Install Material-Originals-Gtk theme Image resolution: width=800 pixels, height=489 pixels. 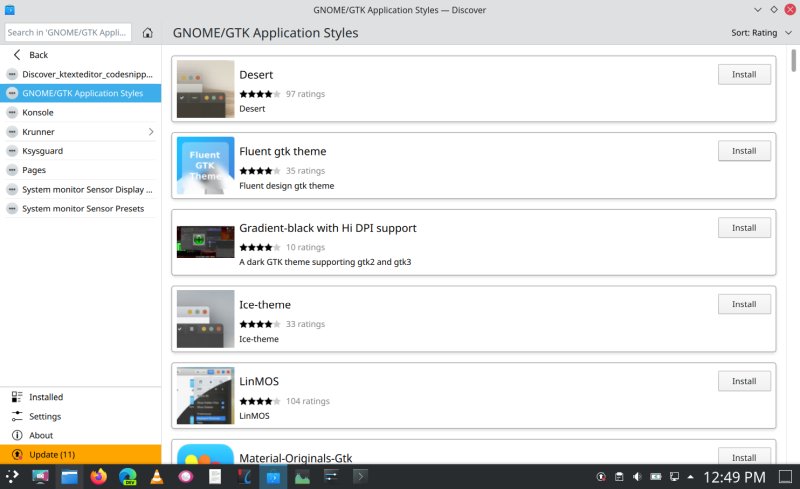[744, 457]
